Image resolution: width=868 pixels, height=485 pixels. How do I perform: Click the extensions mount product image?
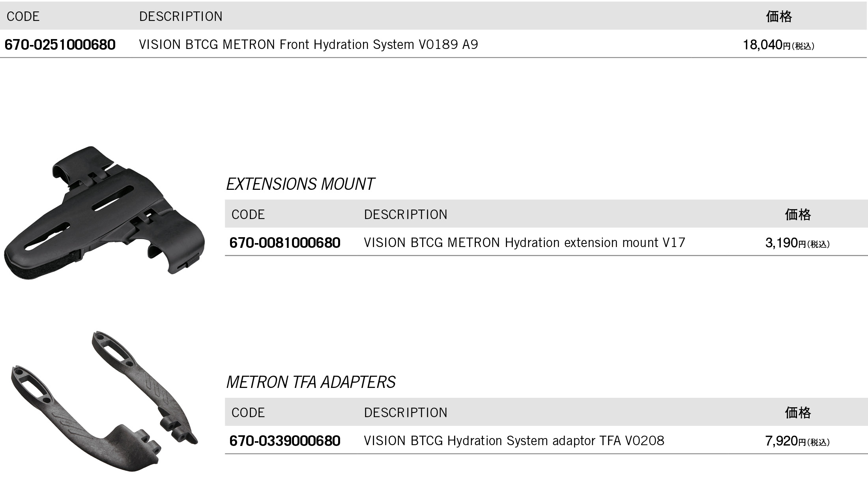105,213
